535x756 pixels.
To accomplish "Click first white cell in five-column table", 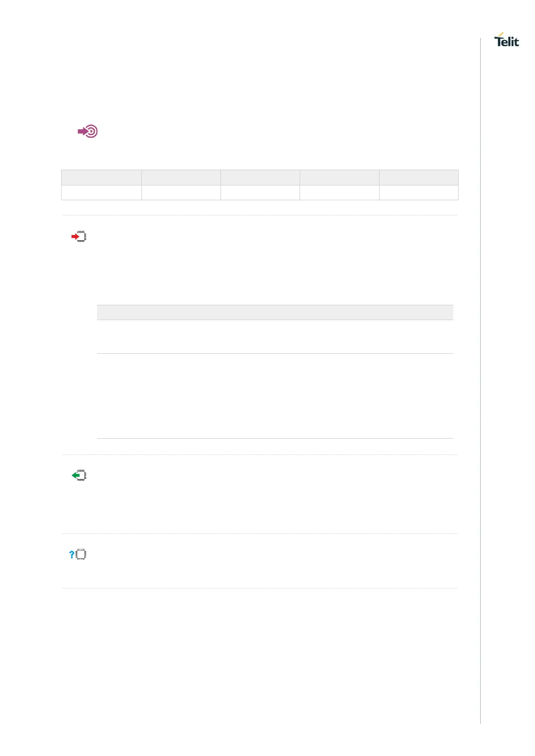I will pos(102,193).
